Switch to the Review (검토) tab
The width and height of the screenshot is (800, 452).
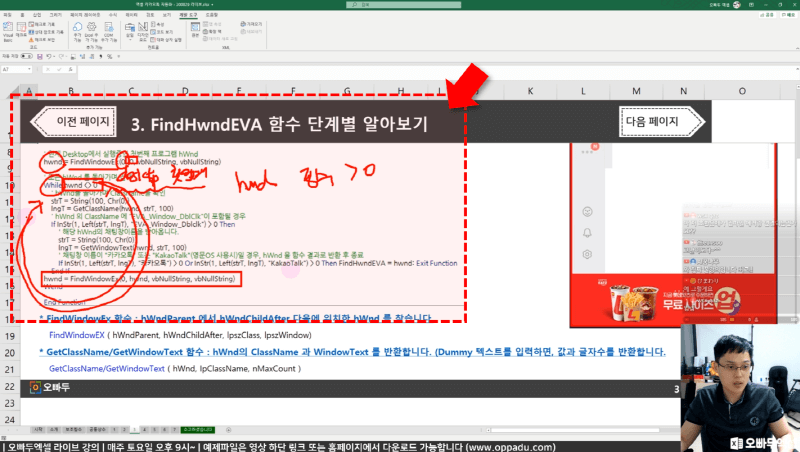point(150,15)
